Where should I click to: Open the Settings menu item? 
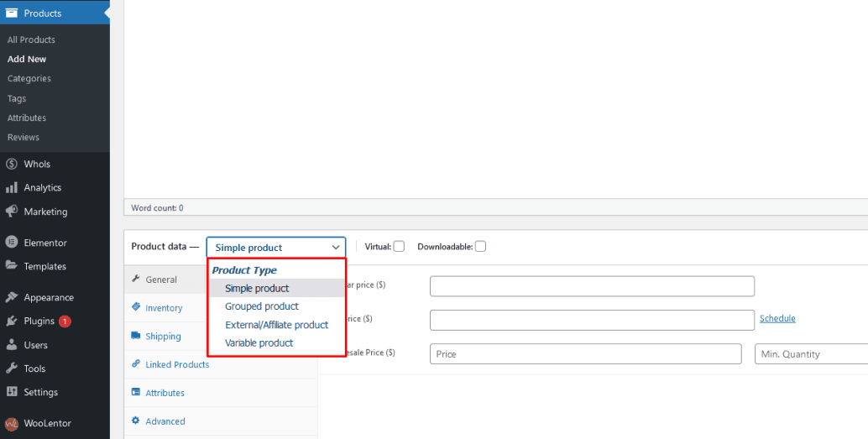point(55,392)
